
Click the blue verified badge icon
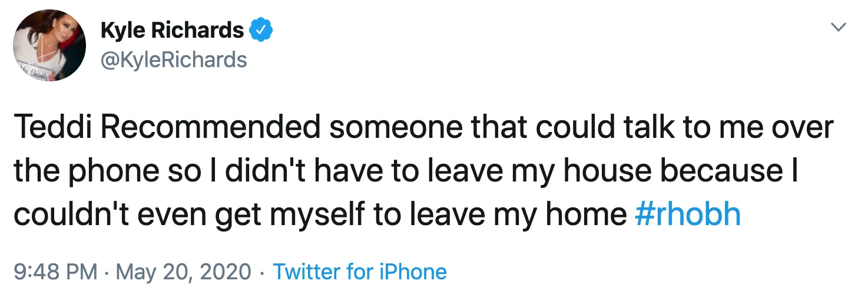point(261,31)
